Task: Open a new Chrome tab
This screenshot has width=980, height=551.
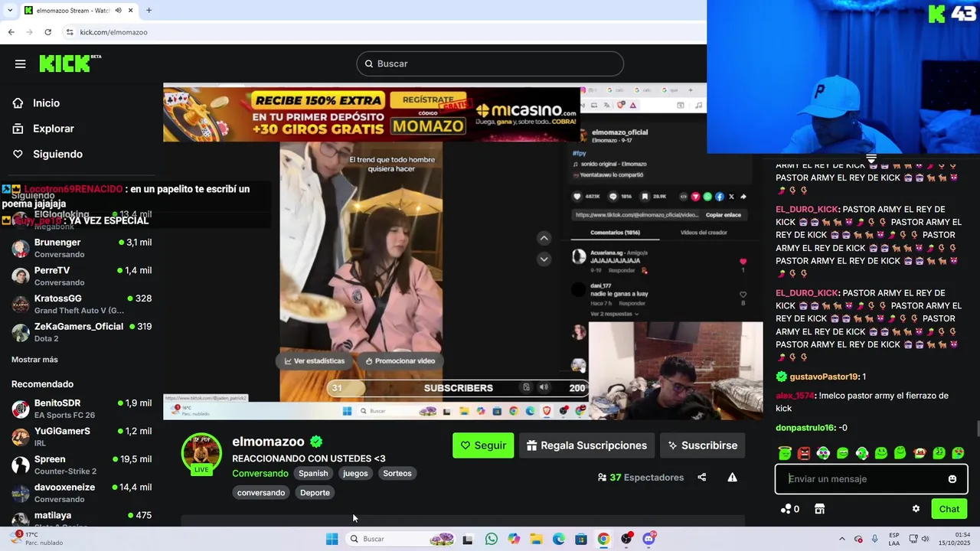Action: (149, 10)
